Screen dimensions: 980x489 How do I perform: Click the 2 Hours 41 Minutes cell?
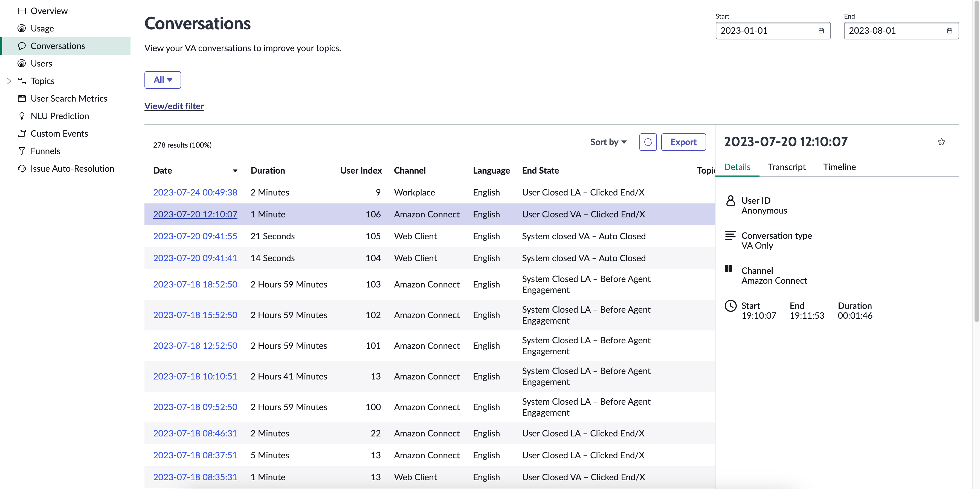(289, 377)
